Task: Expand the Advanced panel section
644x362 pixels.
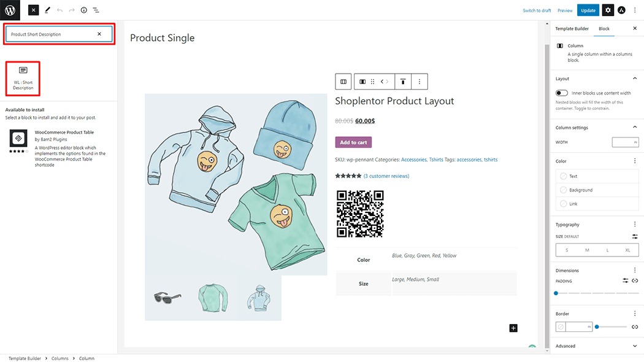Action: tap(635, 346)
